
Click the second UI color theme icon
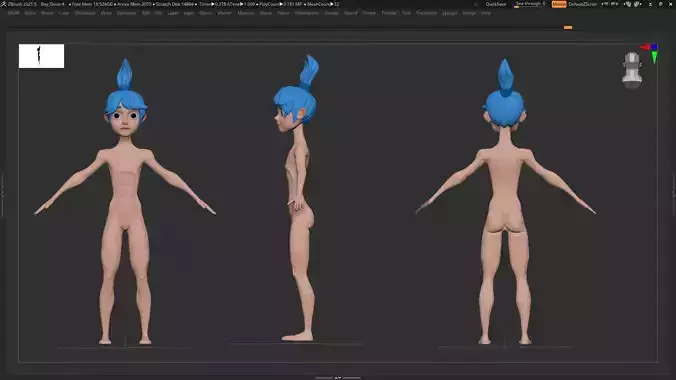(638, 4)
